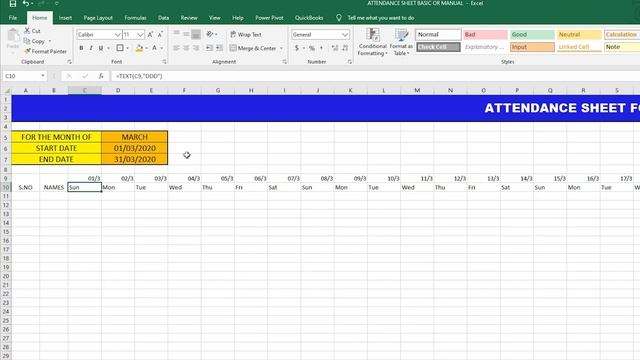The width and height of the screenshot is (640, 360).
Task: Switch to the Insert tab
Action: (65, 18)
